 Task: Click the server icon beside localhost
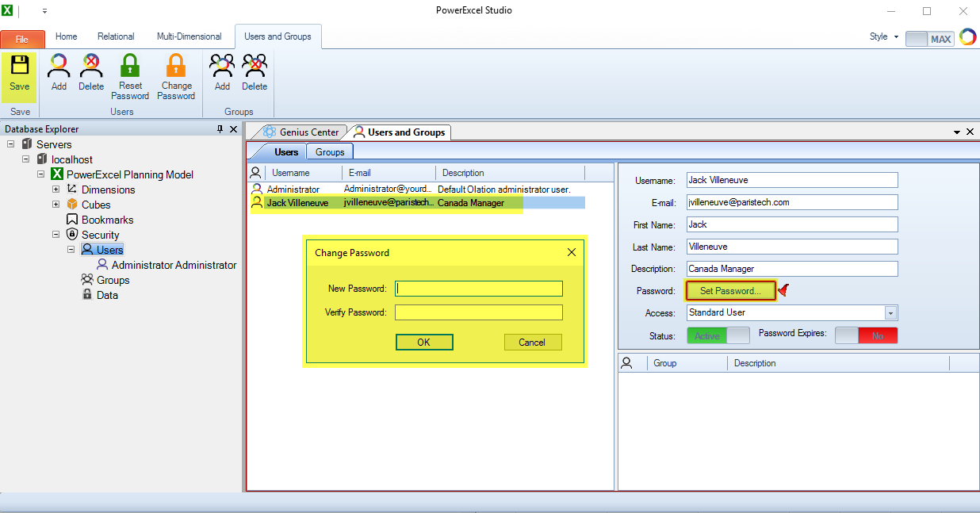pyautogui.click(x=42, y=159)
